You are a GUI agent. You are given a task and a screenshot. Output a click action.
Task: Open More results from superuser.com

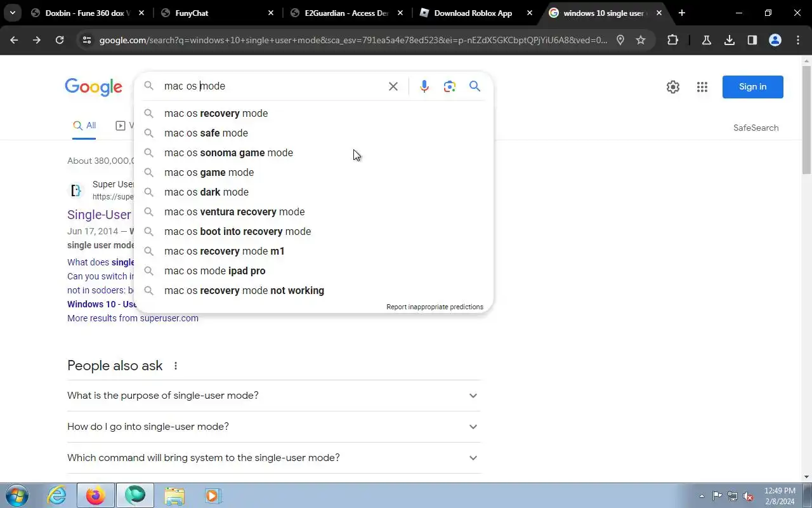point(133,318)
